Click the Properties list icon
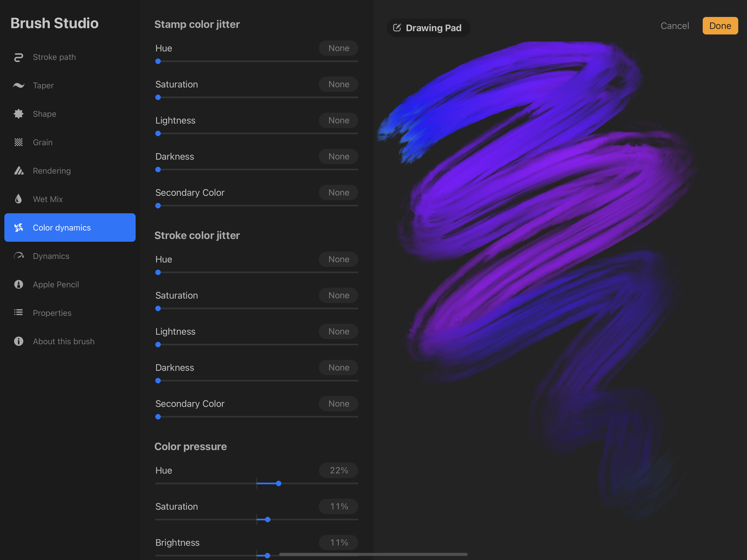This screenshot has width=747, height=560. tap(19, 313)
